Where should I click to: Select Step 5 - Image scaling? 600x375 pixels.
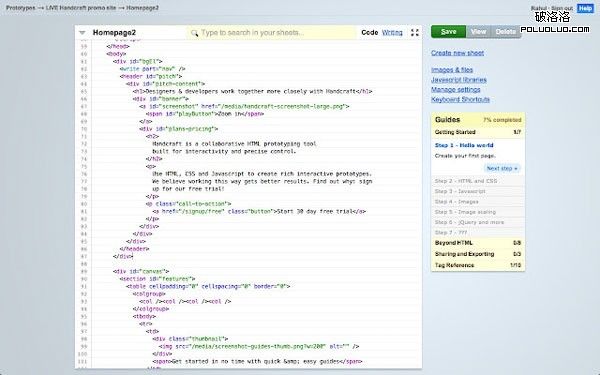click(x=478, y=212)
